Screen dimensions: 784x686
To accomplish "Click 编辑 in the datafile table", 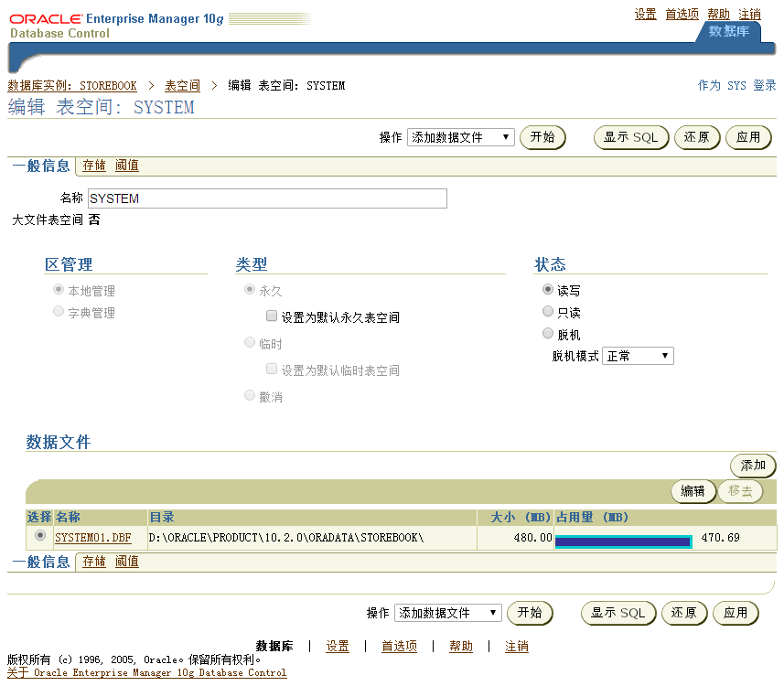I will tap(693, 490).
